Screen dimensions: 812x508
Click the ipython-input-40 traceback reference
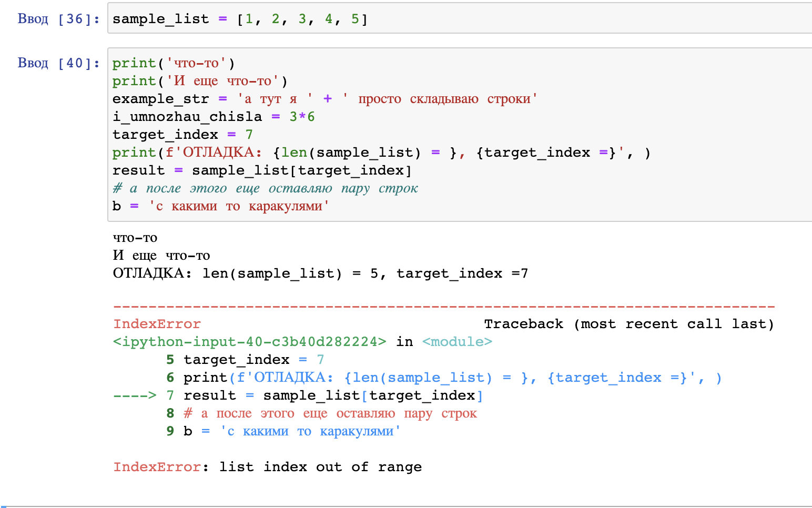tap(249, 342)
